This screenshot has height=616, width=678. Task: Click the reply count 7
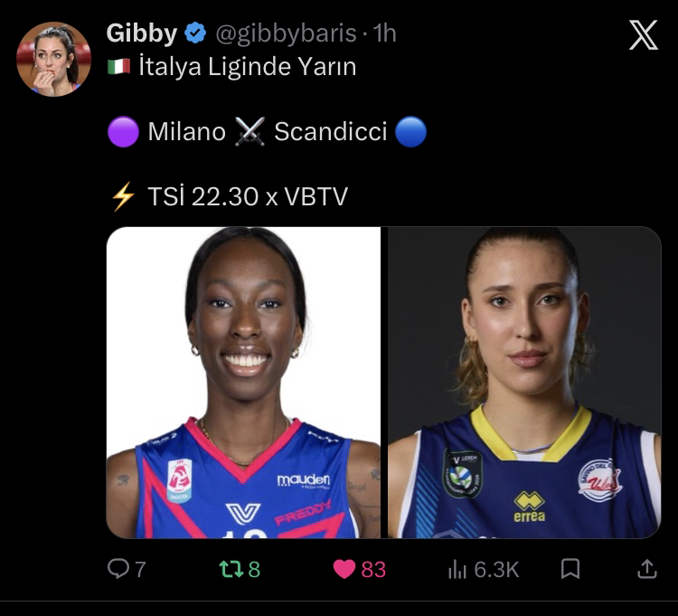click(x=140, y=569)
